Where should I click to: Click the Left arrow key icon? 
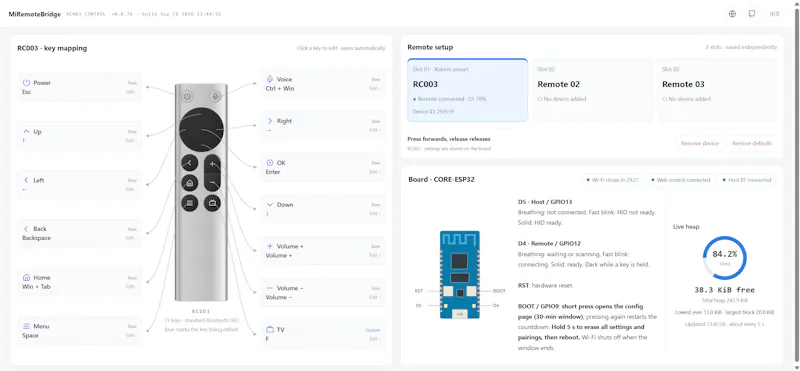click(27, 180)
